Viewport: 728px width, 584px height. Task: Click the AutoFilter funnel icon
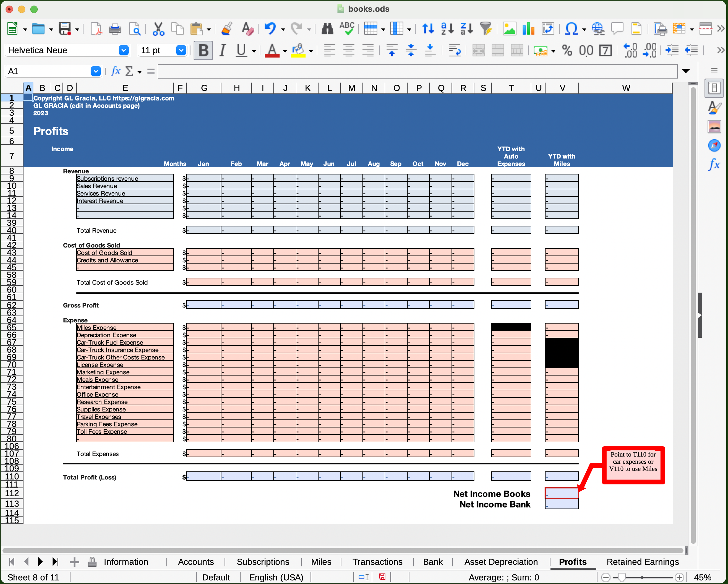(x=486, y=29)
